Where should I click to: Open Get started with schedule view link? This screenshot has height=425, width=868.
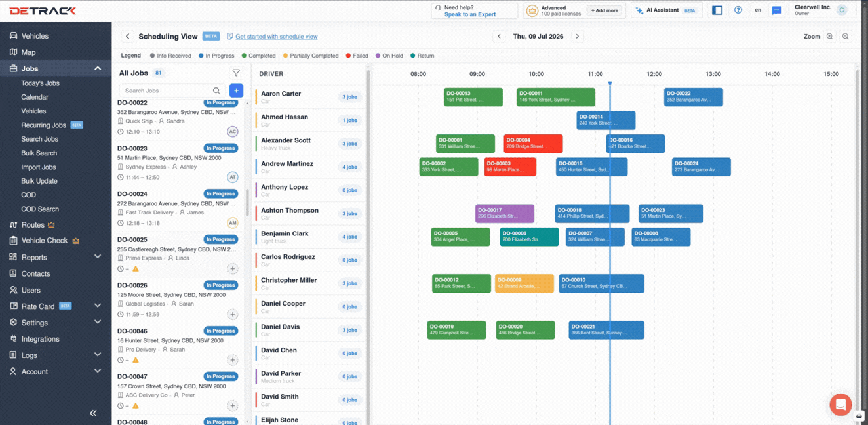(x=276, y=37)
